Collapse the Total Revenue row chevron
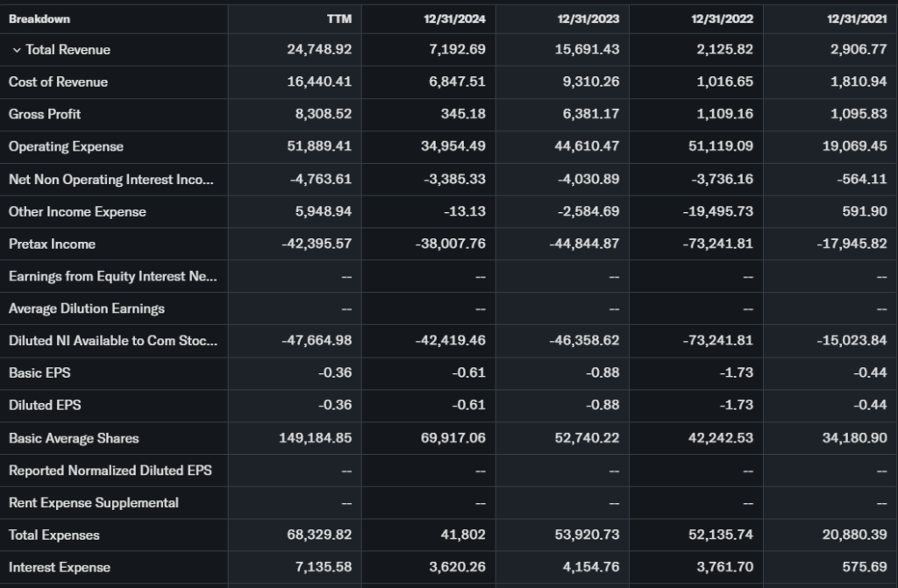The height and width of the screenshot is (588, 898). [17, 50]
